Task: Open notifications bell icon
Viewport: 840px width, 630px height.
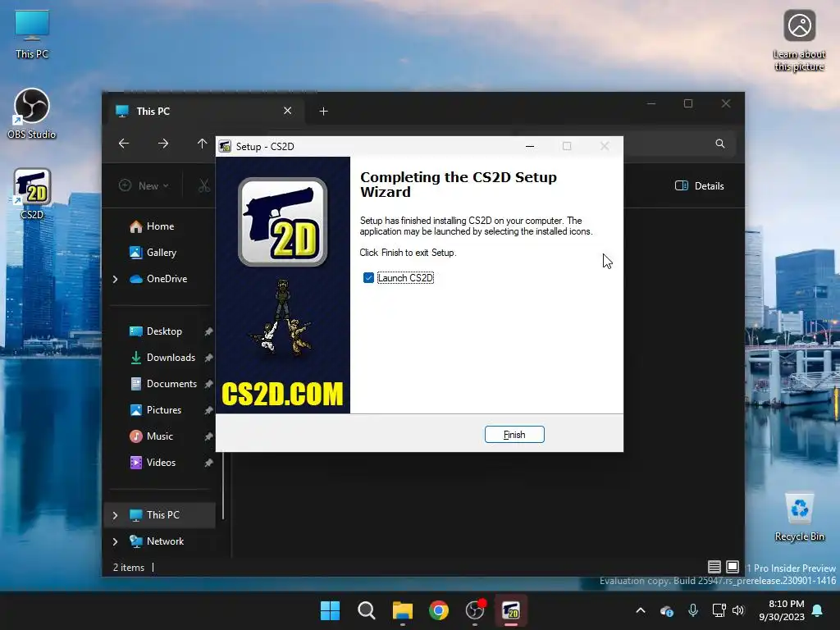Action: click(818, 610)
